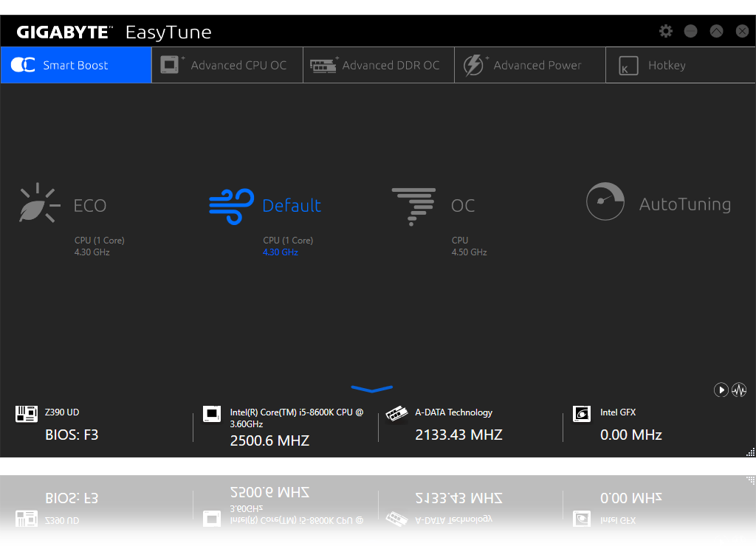Click the A-DATA memory module icon
Viewport: 756px width, 546px height.
[x=396, y=414]
